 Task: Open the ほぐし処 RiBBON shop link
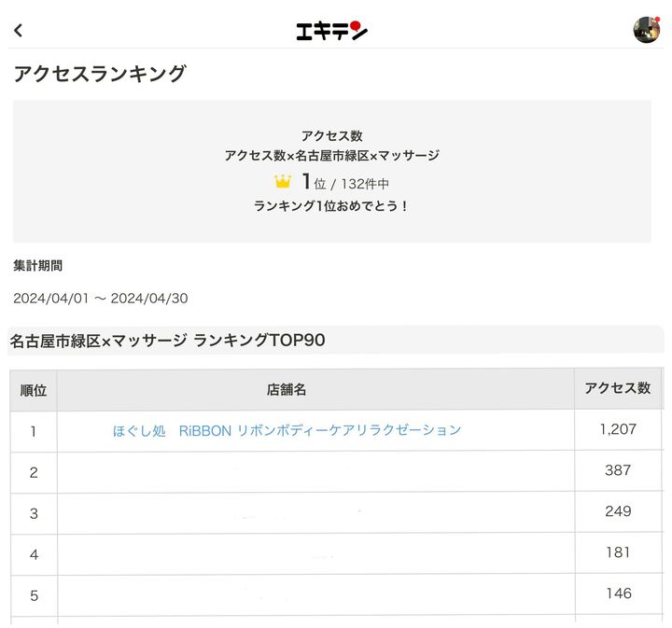pyautogui.click(x=287, y=430)
